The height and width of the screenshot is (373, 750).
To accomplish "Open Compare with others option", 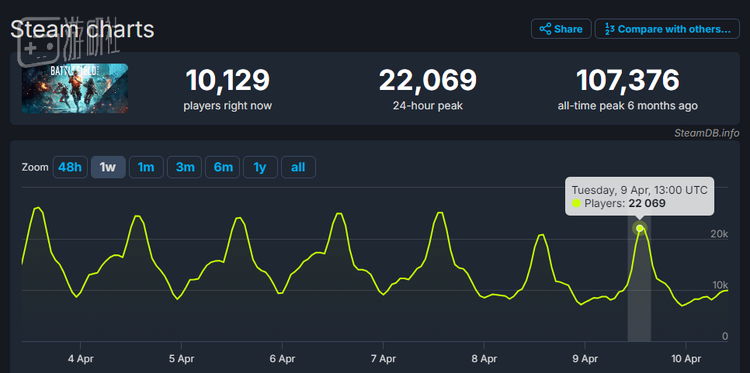I will pos(667,29).
